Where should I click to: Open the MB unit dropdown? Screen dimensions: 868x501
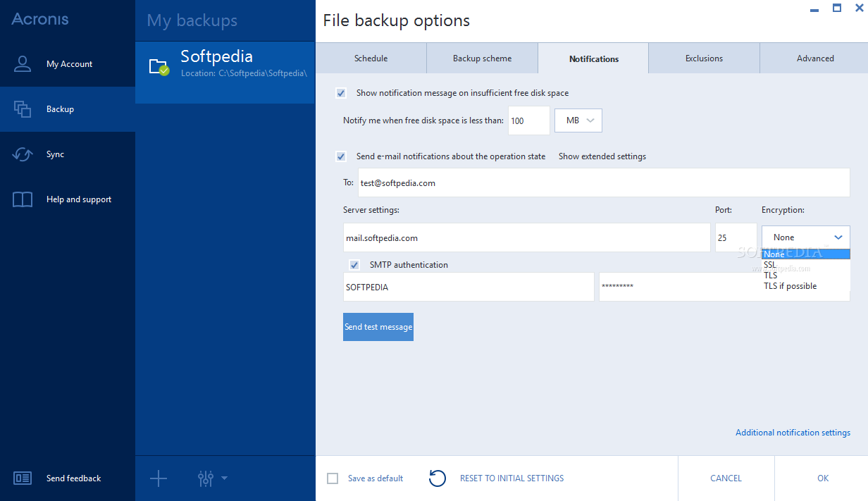click(x=578, y=120)
